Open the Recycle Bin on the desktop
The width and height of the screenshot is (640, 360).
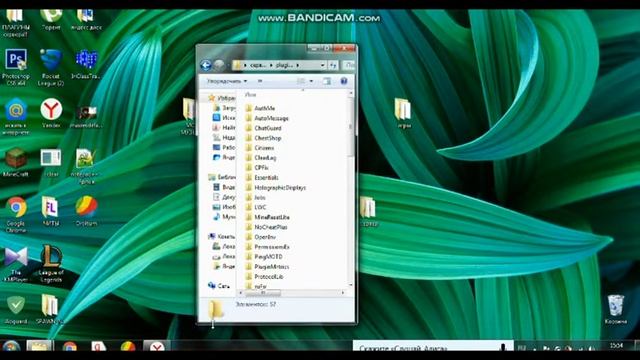tap(616, 309)
